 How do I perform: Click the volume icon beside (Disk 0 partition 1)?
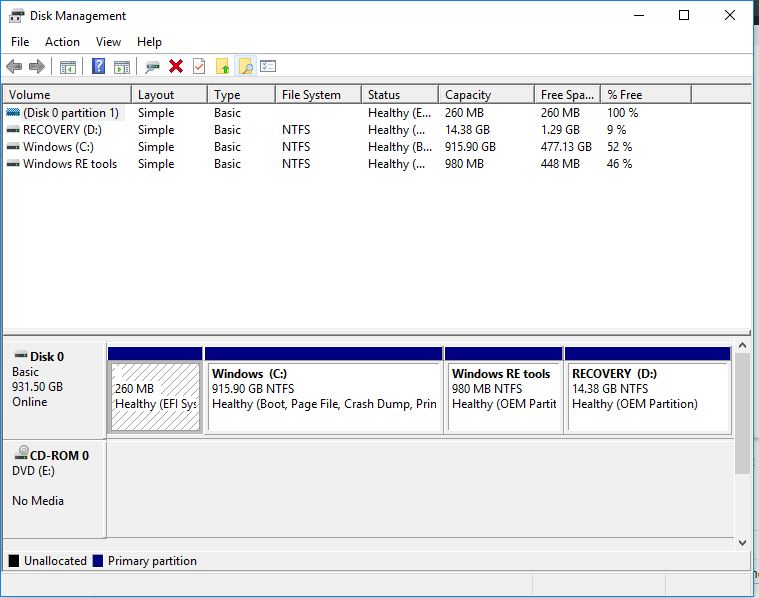pos(13,112)
